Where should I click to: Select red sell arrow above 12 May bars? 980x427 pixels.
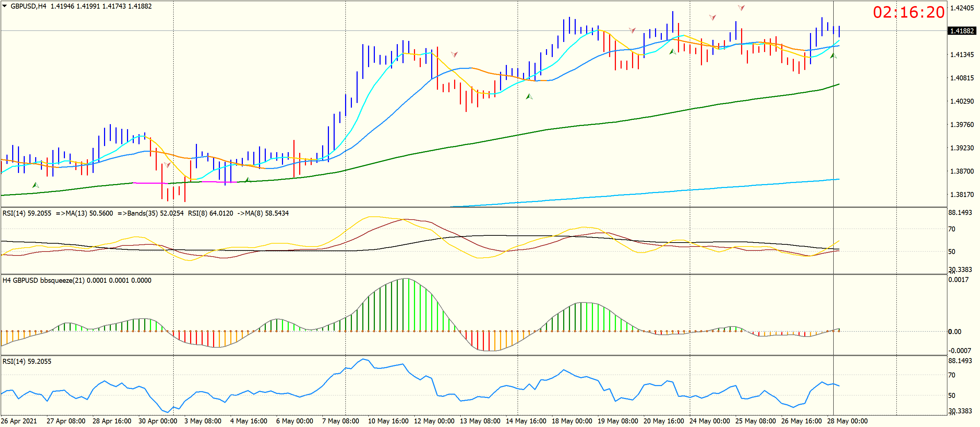[454, 55]
